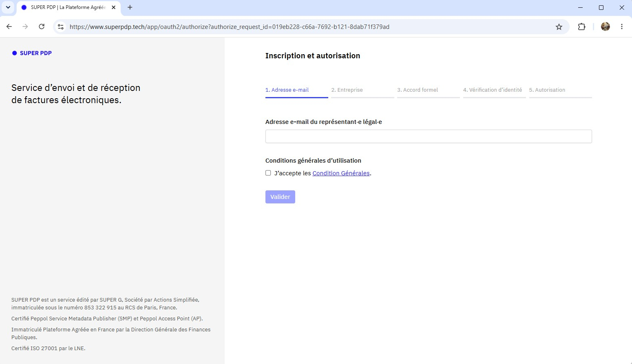Click the browser forward arrow
Viewport: 632px width, 364px height.
click(x=25, y=26)
